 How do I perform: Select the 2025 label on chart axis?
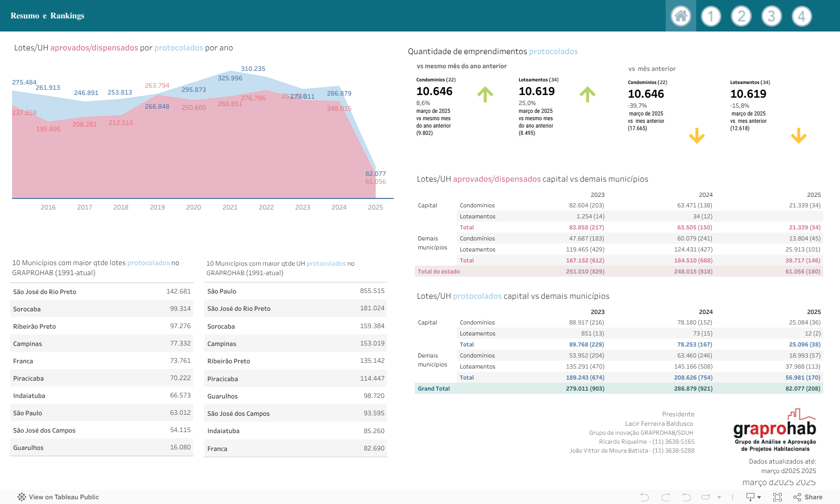click(x=375, y=207)
